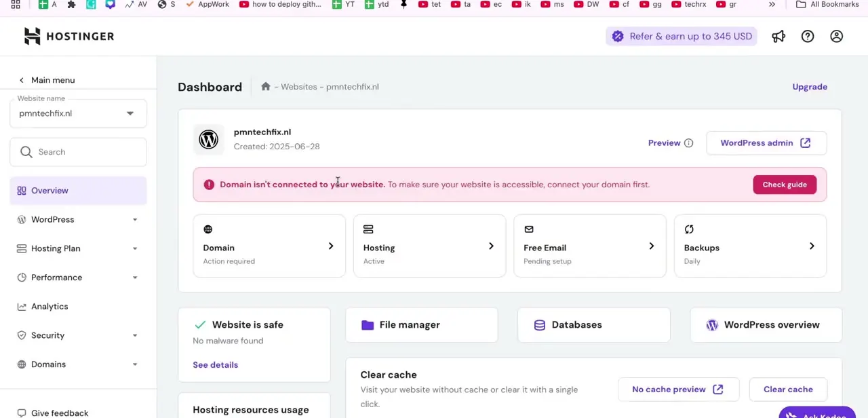Open the help question mark icon
Viewport: 868px width, 418px height.
tap(808, 37)
